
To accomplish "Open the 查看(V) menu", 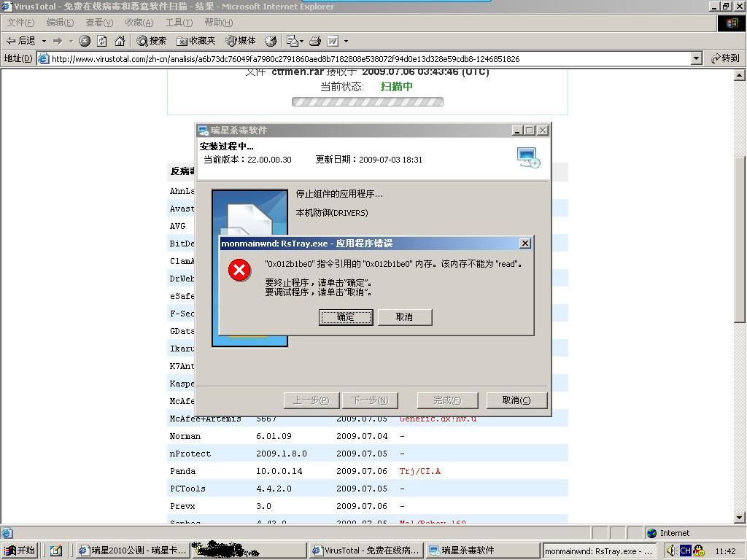I will point(99,23).
